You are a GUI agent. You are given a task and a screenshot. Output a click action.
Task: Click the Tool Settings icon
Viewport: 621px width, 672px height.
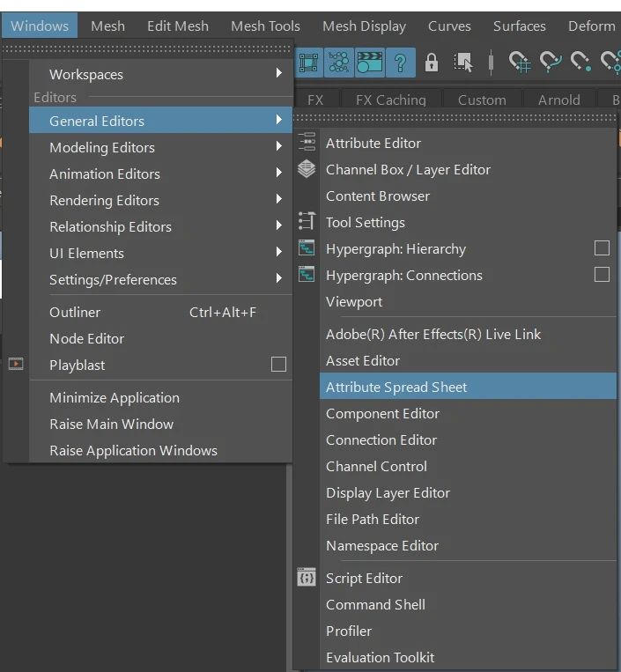point(307,222)
